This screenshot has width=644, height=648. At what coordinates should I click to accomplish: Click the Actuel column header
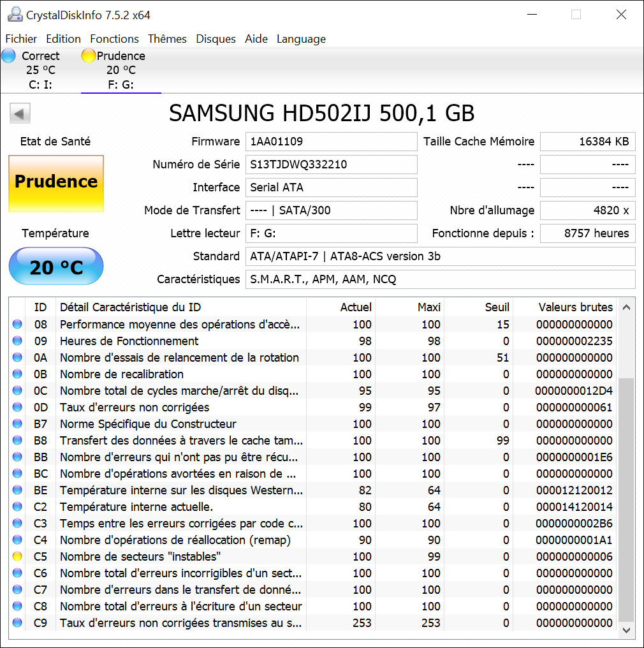(340, 307)
